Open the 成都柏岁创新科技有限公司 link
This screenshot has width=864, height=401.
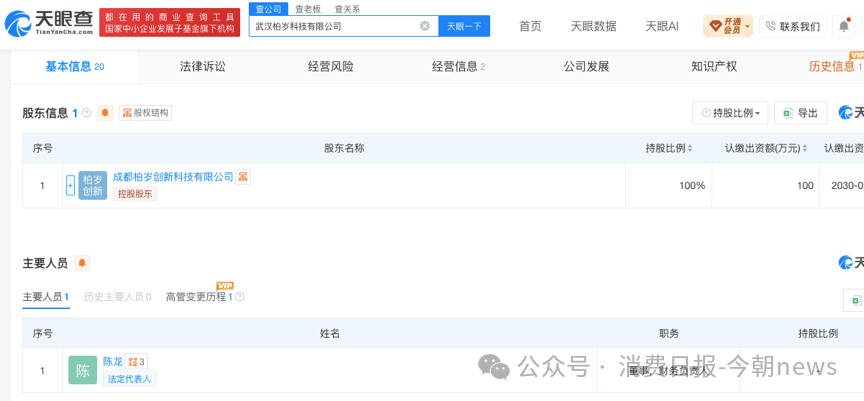(173, 177)
